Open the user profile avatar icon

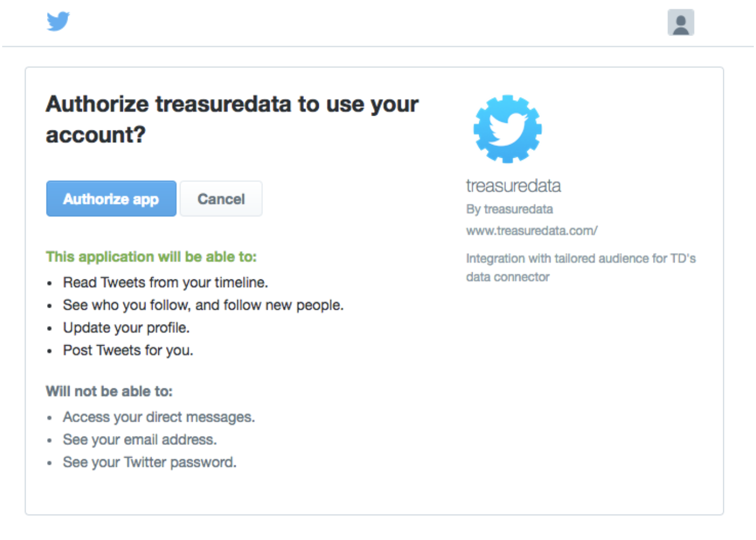681,23
